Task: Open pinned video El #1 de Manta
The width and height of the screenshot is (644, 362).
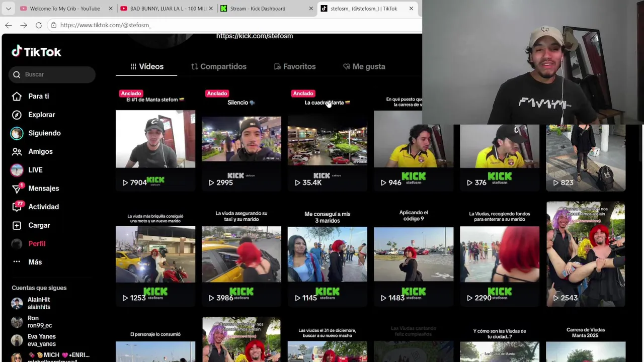Action: [x=155, y=139]
